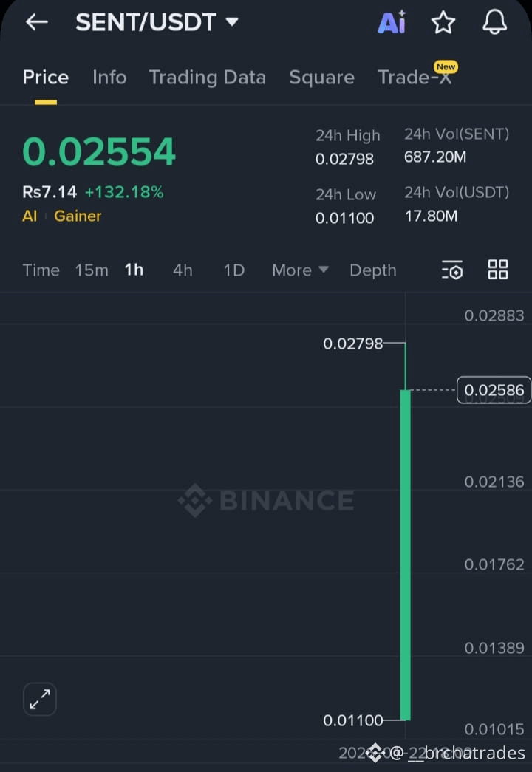The width and height of the screenshot is (532, 772).
Task: Go back with the left arrow icon
Action: point(37,21)
